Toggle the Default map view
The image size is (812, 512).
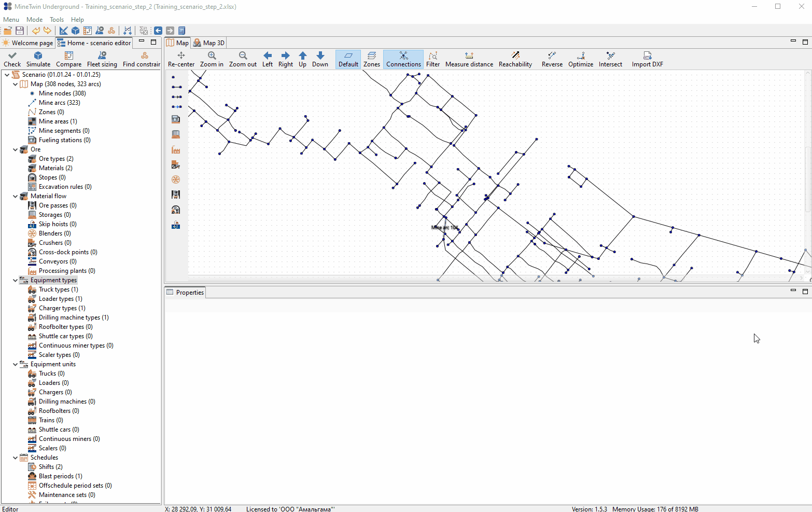pyautogui.click(x=348, y=59)
